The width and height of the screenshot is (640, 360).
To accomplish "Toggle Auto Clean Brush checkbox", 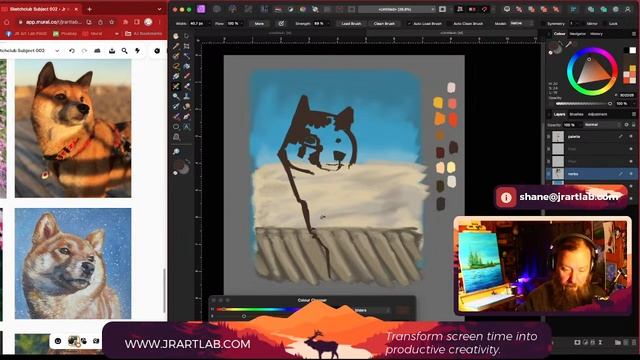I will tap(449, 24).
